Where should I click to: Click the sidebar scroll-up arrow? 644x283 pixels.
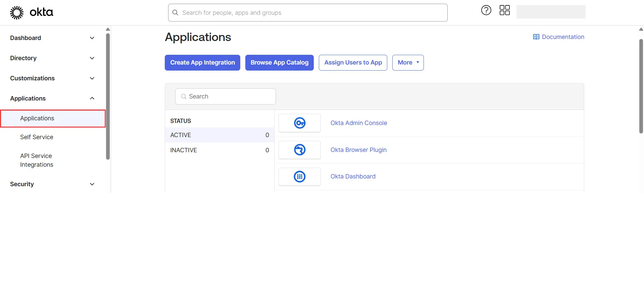pos(108,29)
